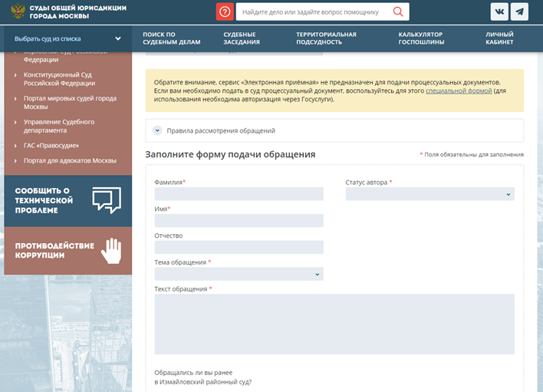Viewport: 543px width, 392px height.
Task: Follow the 'специальной формой' link
Action: tap(459, 91)
